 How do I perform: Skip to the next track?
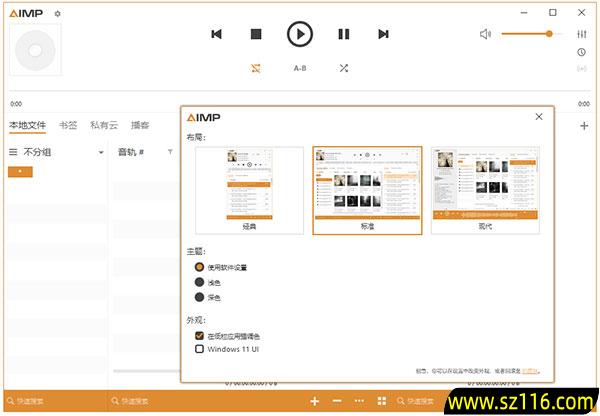[x=383, y=34]
